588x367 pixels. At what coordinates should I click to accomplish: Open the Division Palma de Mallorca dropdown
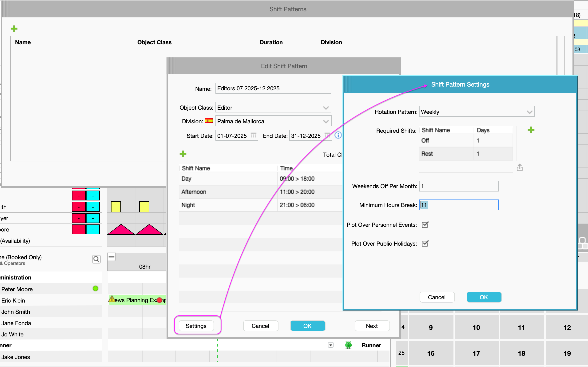(x=326, y=121)
